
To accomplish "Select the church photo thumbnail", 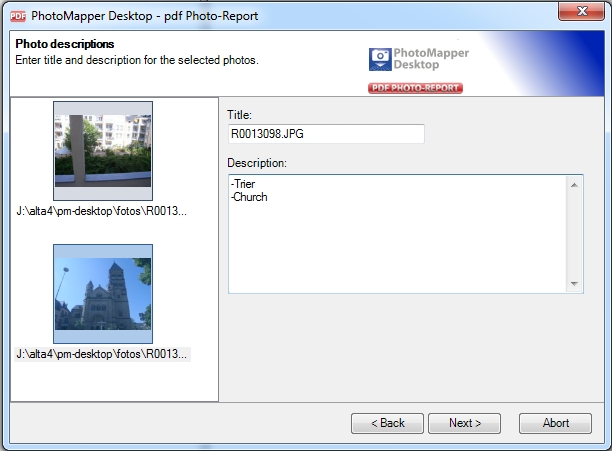I will 103,293.
